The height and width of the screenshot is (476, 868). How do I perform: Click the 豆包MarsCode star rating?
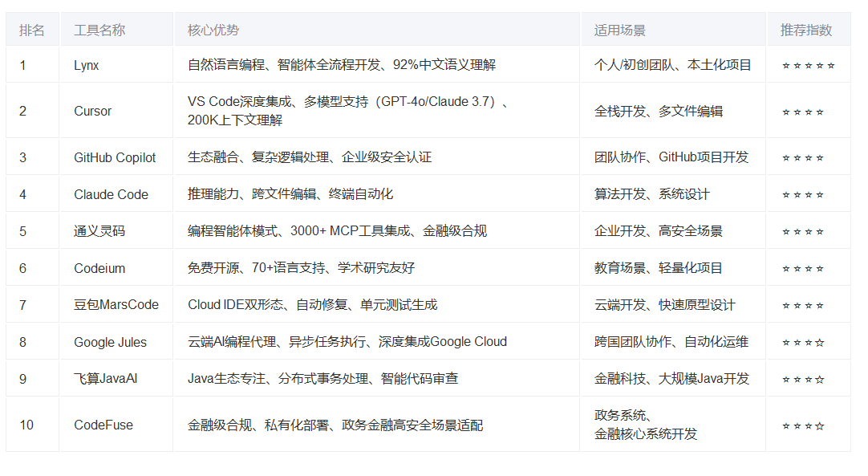coord(803,306)
